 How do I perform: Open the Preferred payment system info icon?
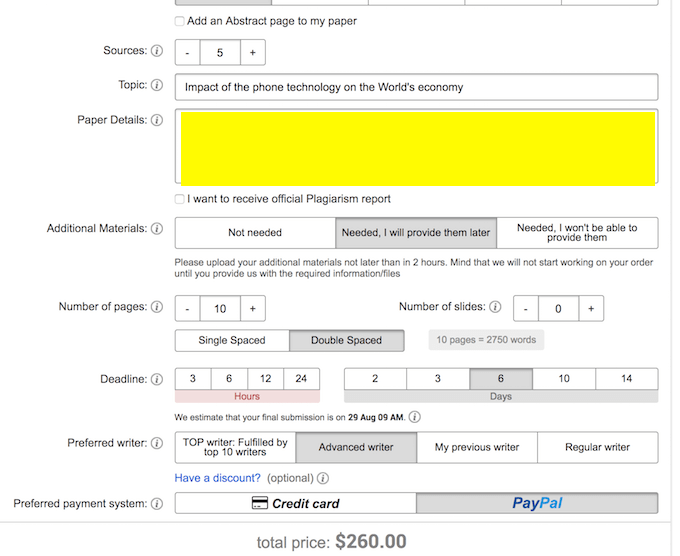point(157,504)
